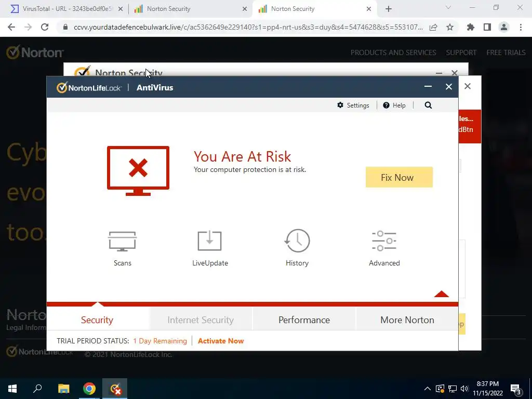Close the outer popup behind AntiVirus window
The image size is (532, 399).
click(468, 86)
